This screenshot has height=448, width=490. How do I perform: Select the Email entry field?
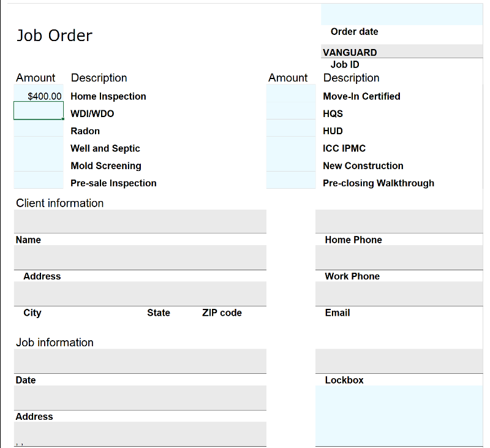tap(399, 294)
